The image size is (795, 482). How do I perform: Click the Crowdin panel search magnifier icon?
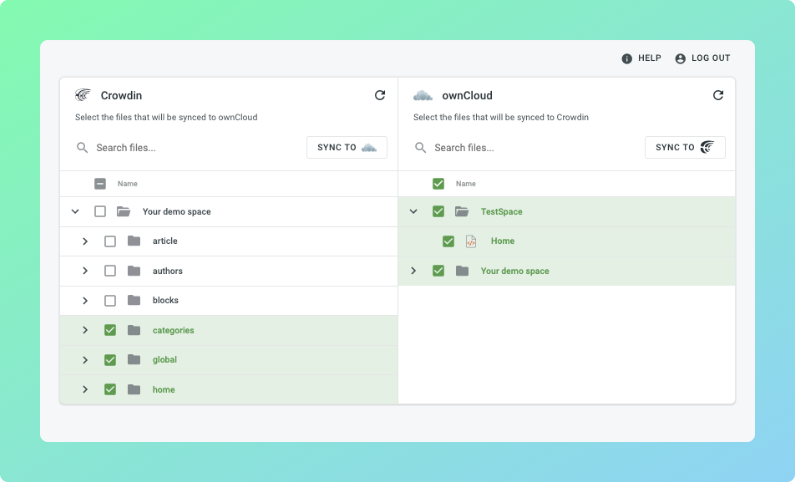82,147
